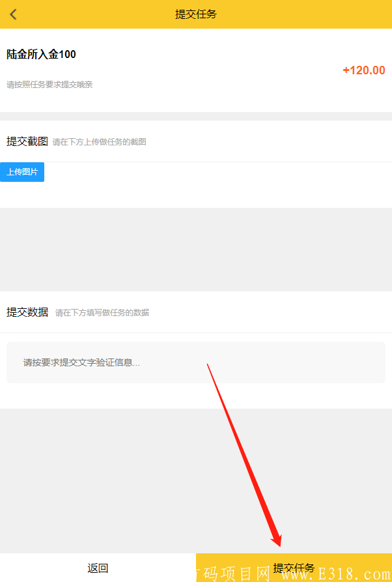Click the hint 请在下方填写做任务的数据

pos(102,313)
